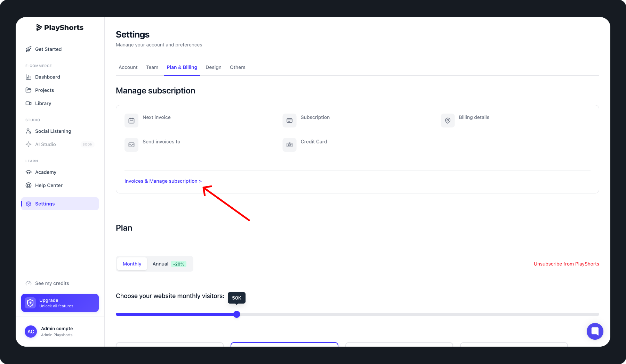Open Get Started in sidebar
The height and width of the screenshot is (364, 626).
[60, 49]
